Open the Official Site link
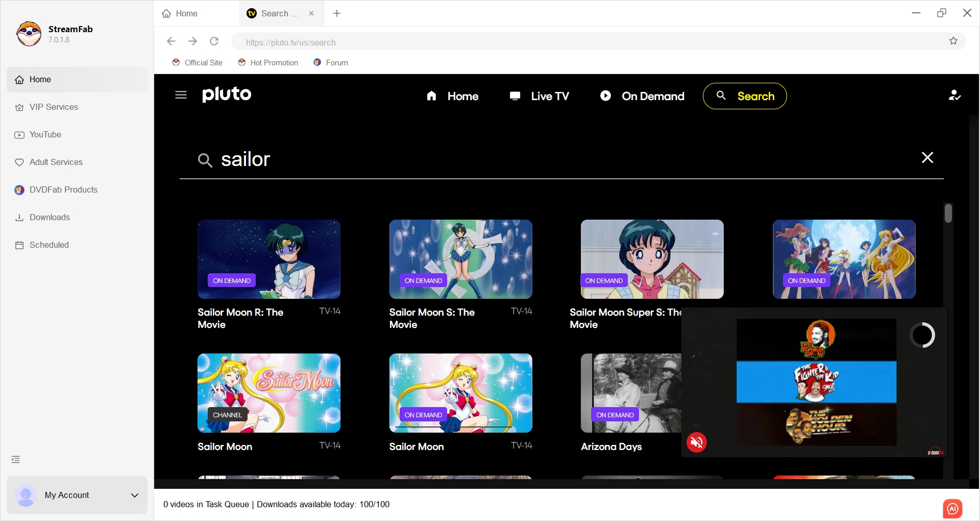 tap(198, 62)
